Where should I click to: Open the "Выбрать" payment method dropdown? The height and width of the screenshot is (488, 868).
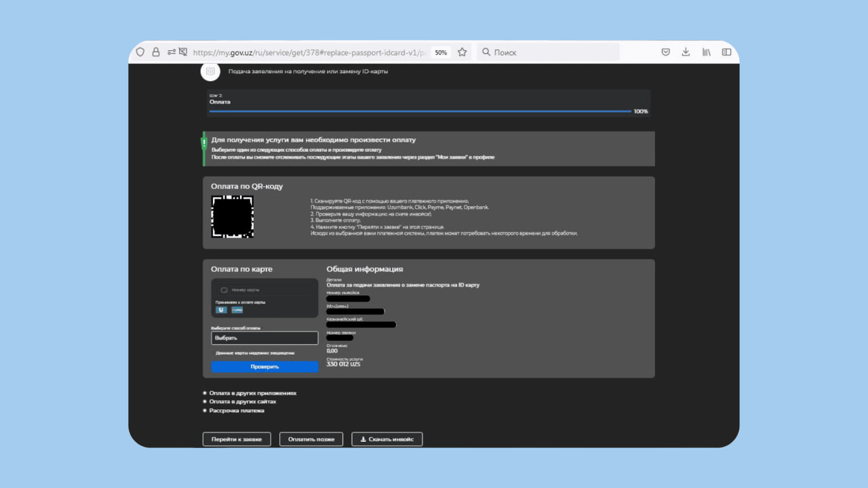[x=264, y=338]
